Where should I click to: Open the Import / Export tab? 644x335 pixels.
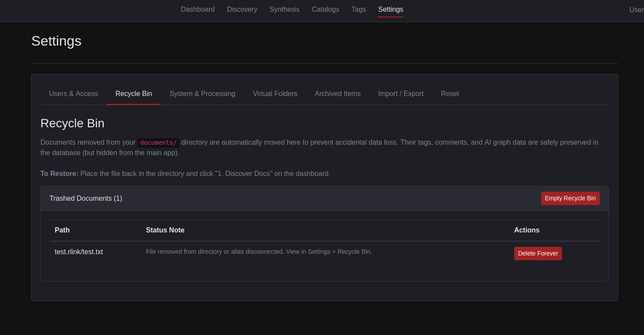tap(401, 94)
